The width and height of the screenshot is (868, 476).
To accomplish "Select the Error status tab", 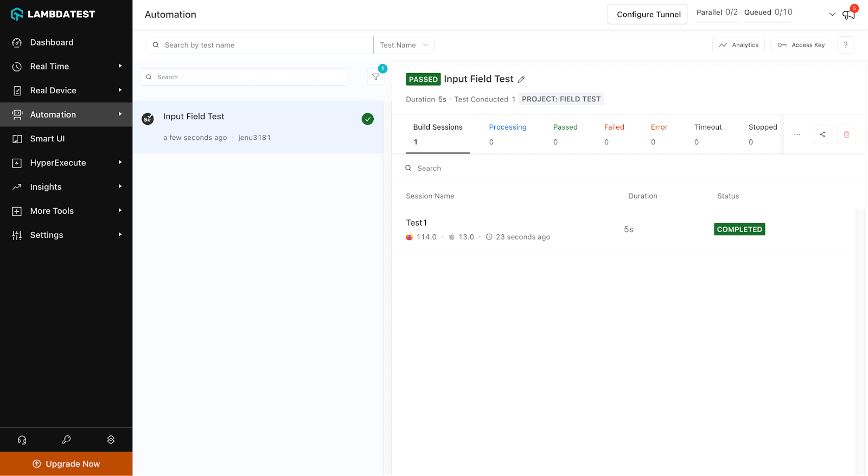I will 659,134.
